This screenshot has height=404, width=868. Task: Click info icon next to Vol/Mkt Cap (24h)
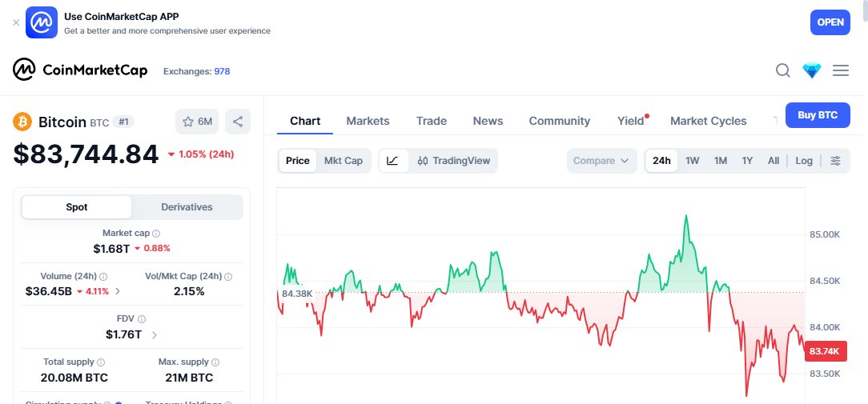tap(228, 276)
